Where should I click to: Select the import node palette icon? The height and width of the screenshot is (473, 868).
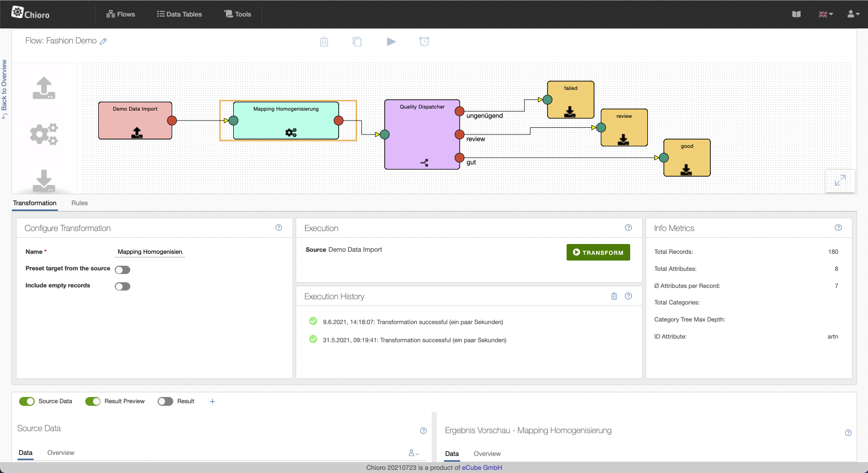pos(44,88)
